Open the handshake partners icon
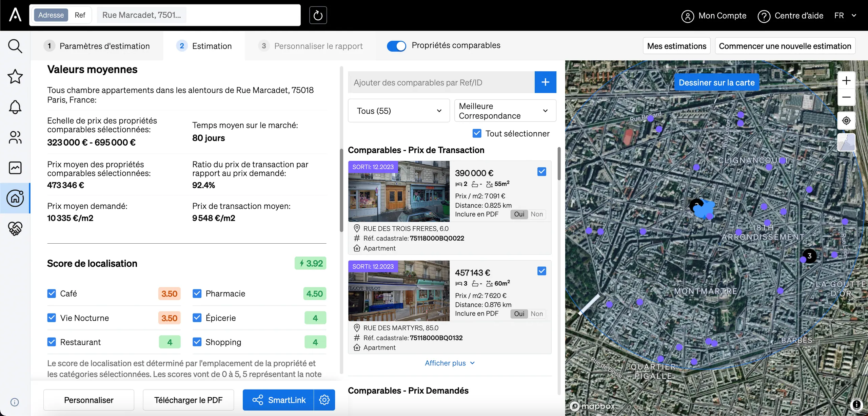Screen dimensions: 868x416 pyautogui.click(x=15, y=228)
